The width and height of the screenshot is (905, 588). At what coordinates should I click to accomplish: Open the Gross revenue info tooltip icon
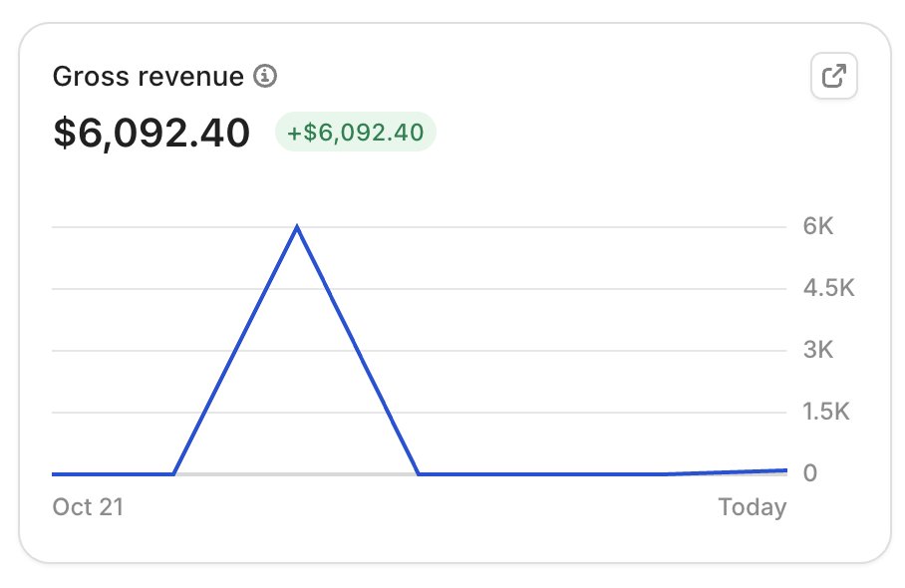265,76
